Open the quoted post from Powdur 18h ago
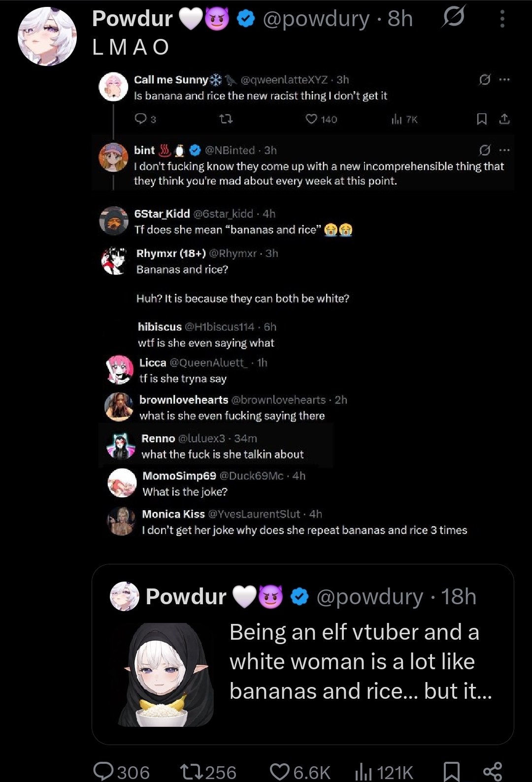 [303, 654]
